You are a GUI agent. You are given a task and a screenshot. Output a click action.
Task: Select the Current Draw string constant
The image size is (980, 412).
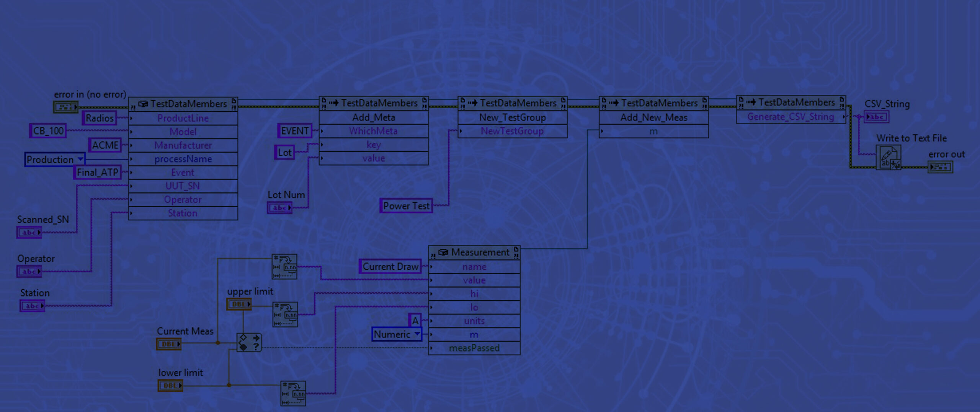click(390, 267)
